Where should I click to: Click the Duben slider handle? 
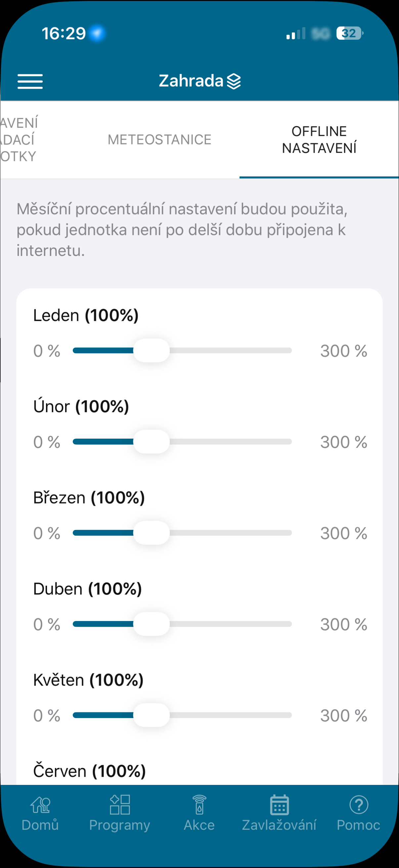(151, 624)
